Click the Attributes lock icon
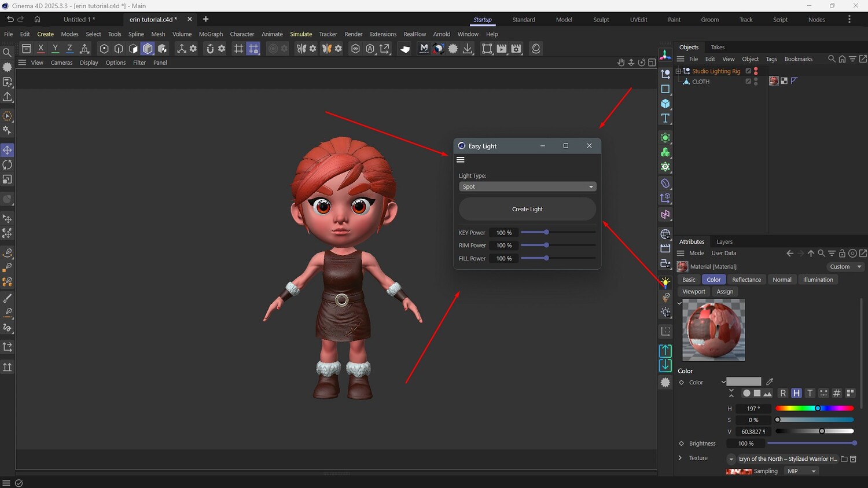 pos(842,254)
